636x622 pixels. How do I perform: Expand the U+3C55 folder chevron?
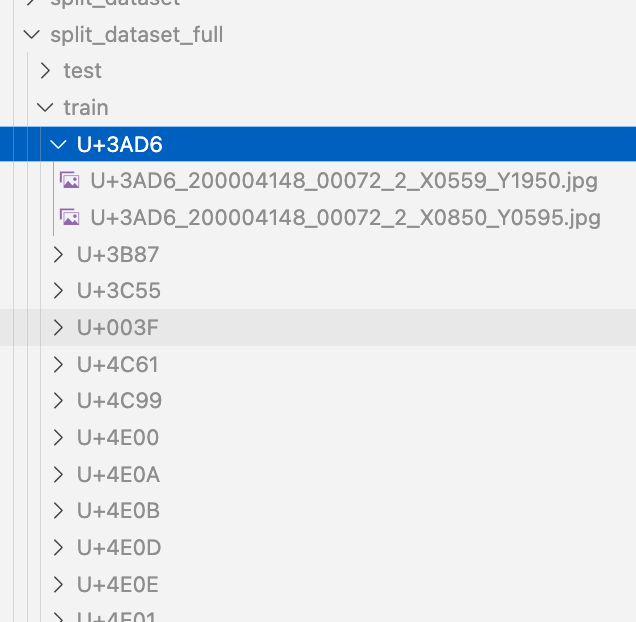tap(58, 291)
